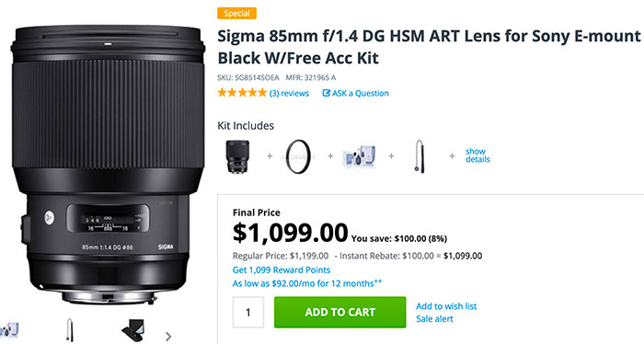The image size is (644, 344).
Task: Select the cleaning kit item thumbnail
Action: 359,156
